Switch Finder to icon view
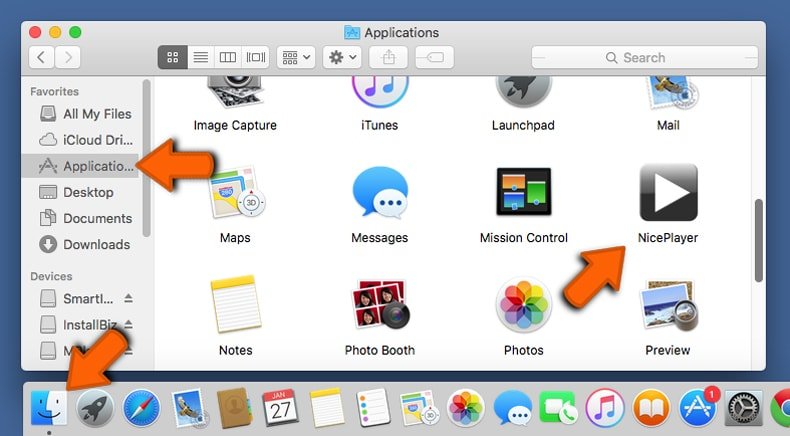 tap(173, 57)
